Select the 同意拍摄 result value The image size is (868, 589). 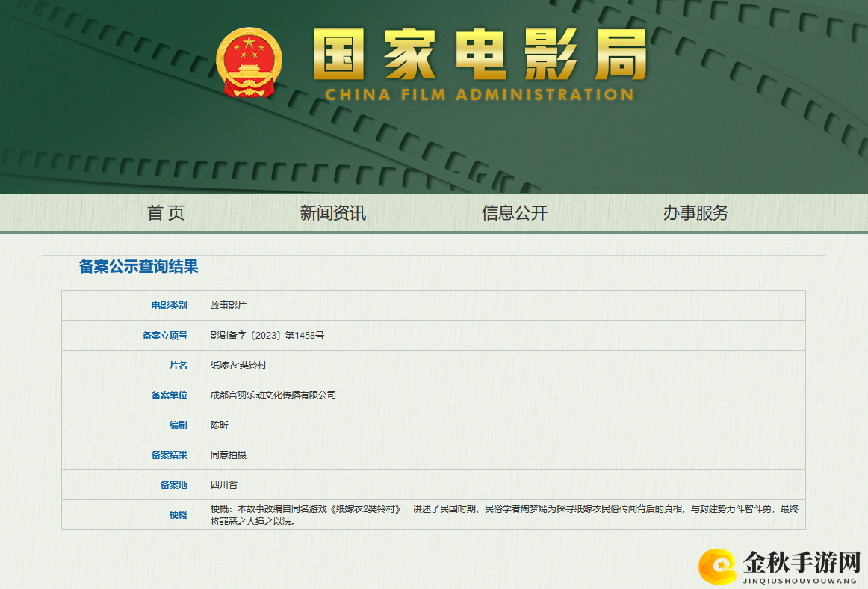[228, 455]
